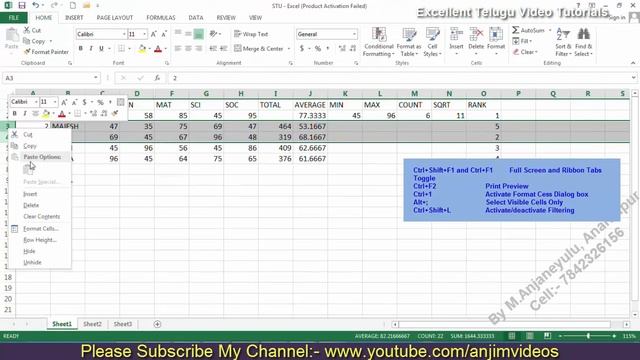Open Format Cells from context menu
This screenshot has width=640, height=360.
(x=40, y=229)
